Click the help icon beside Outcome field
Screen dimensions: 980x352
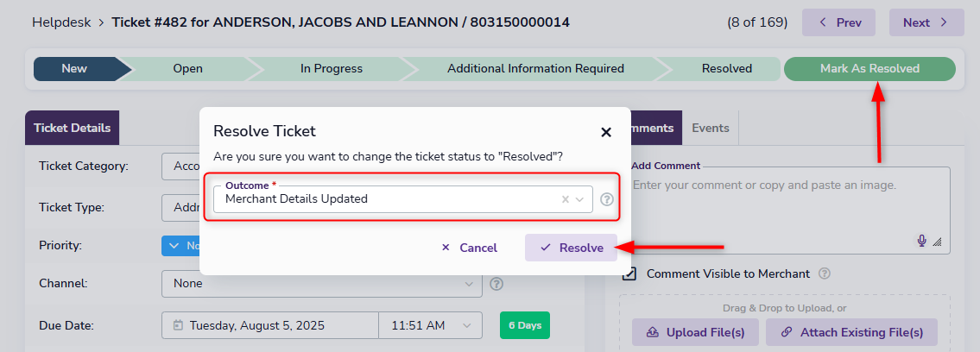(x=607, y=199)
